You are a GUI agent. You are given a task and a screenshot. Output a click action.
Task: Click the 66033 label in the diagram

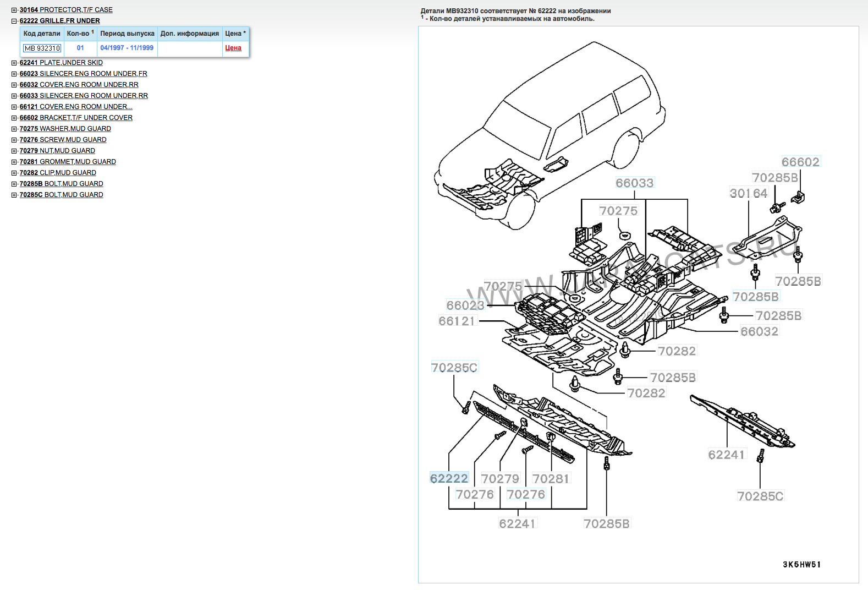[634, 183]
